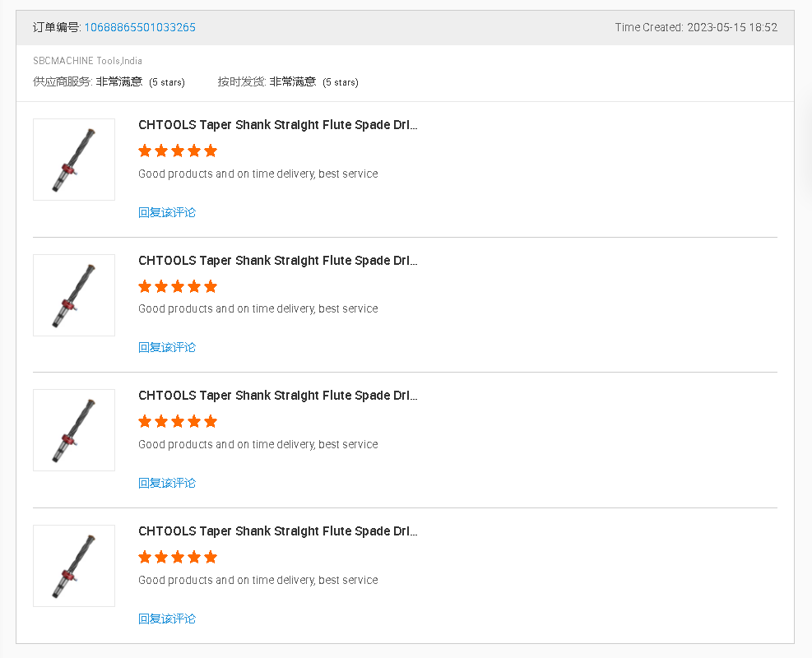Select the third CHTOOLS Taper Shank product title
The height and width of the screenshot is (658, 812).
coord(277,396)
